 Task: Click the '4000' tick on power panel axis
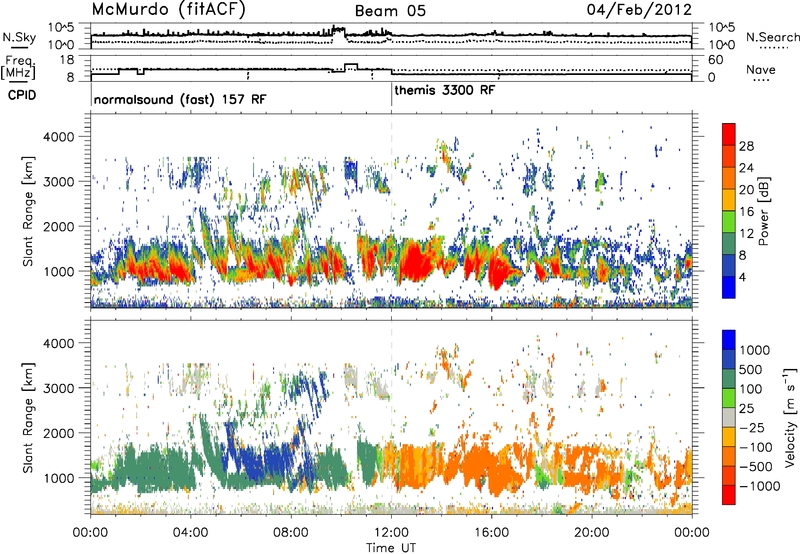(x=60, y=137)
